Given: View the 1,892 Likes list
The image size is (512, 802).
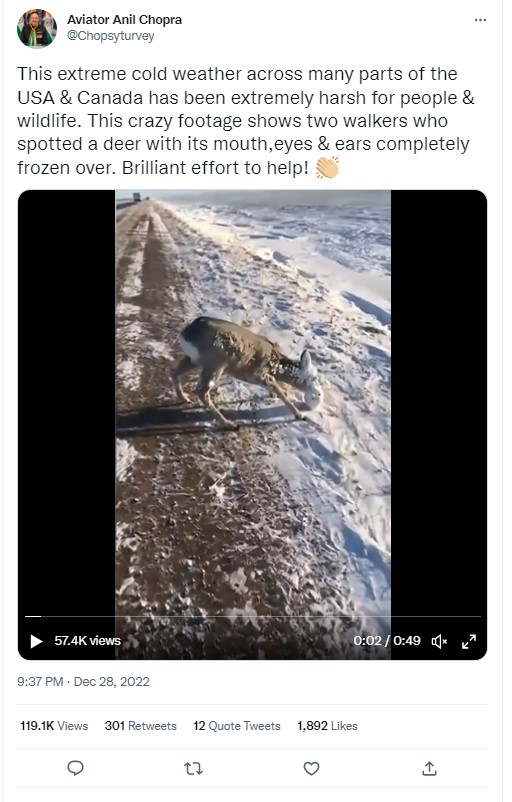Looking at the screenshot, I should coord(327,726).
